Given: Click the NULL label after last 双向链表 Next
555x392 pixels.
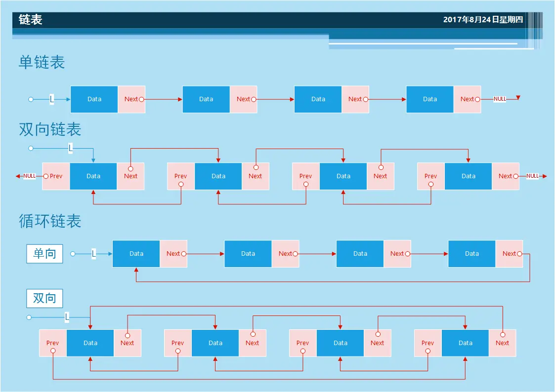Looking at the screenshot, I should (532, 176).
